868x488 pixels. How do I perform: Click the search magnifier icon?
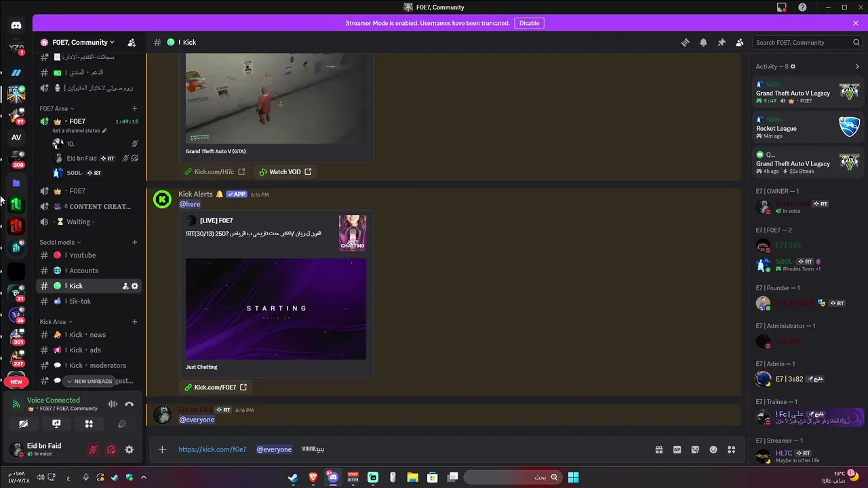[856, 42]
